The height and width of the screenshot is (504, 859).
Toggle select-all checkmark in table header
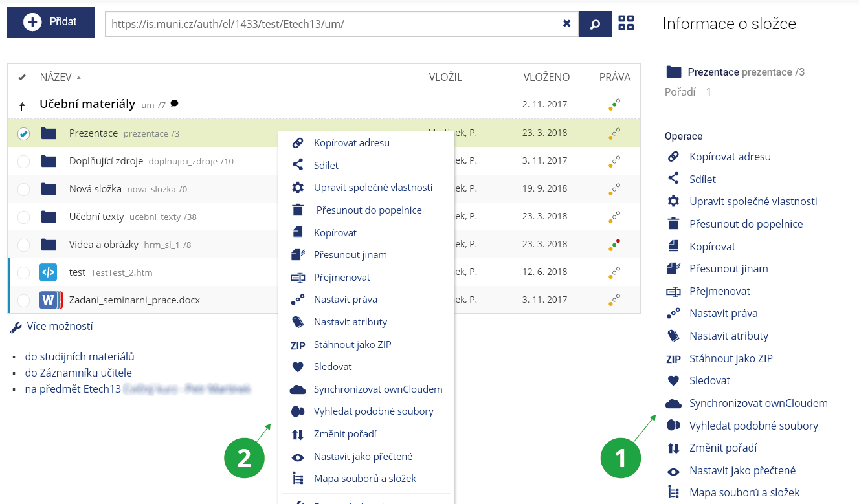pos(22,78)
